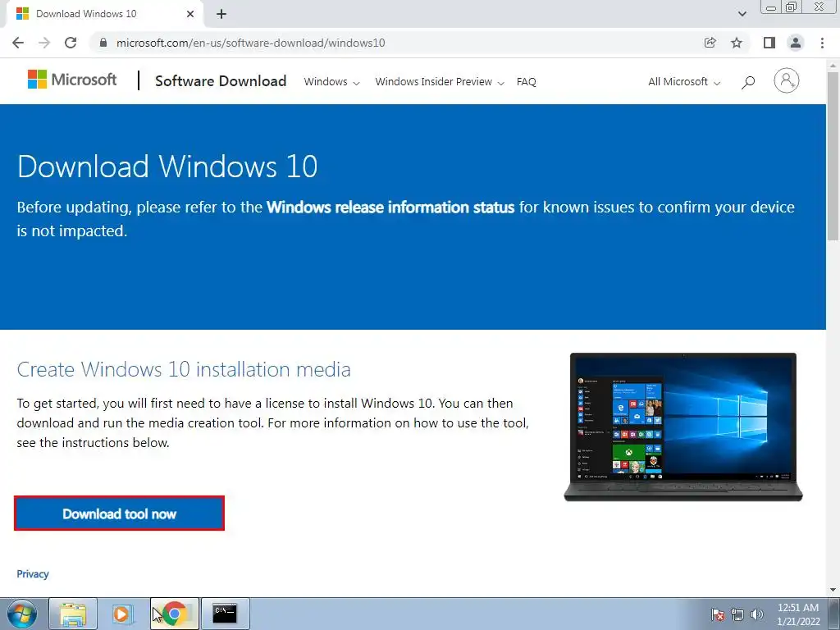Go back with the browser back arrow
This screenshot has width=840, height=630.
18,43
